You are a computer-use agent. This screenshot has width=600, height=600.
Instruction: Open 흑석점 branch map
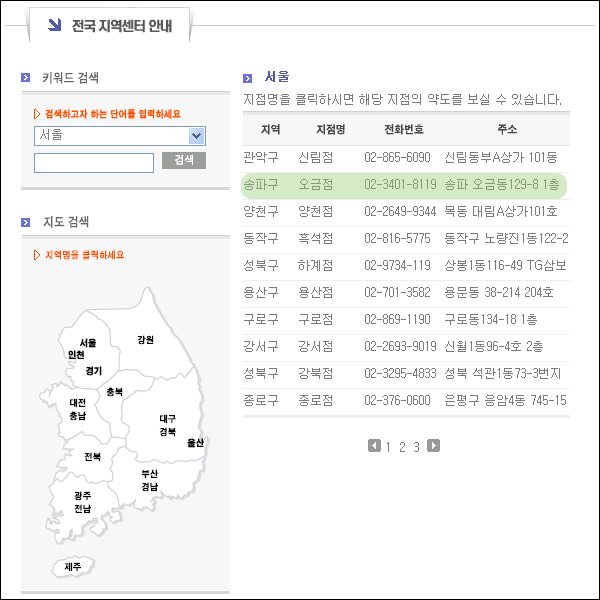(x=316, y=238)
